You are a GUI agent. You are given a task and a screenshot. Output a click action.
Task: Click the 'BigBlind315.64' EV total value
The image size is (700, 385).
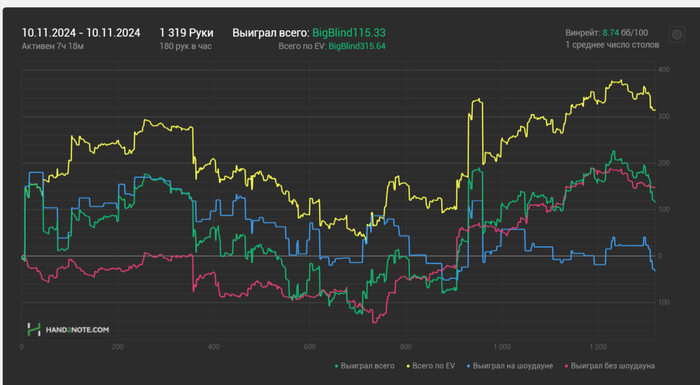click(357, 46)
